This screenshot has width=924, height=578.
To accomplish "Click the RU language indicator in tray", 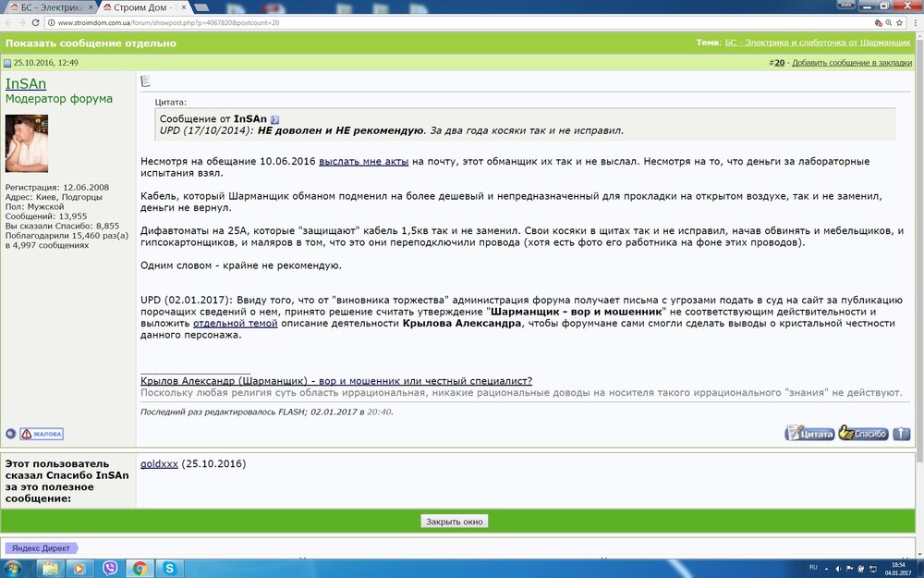I will [x=813, y=568].
